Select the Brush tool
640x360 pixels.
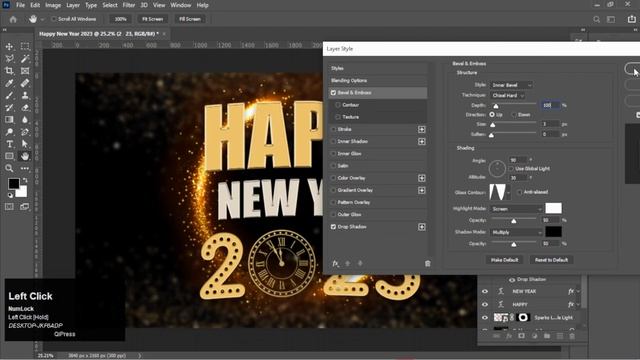click(x=9, y=96)
